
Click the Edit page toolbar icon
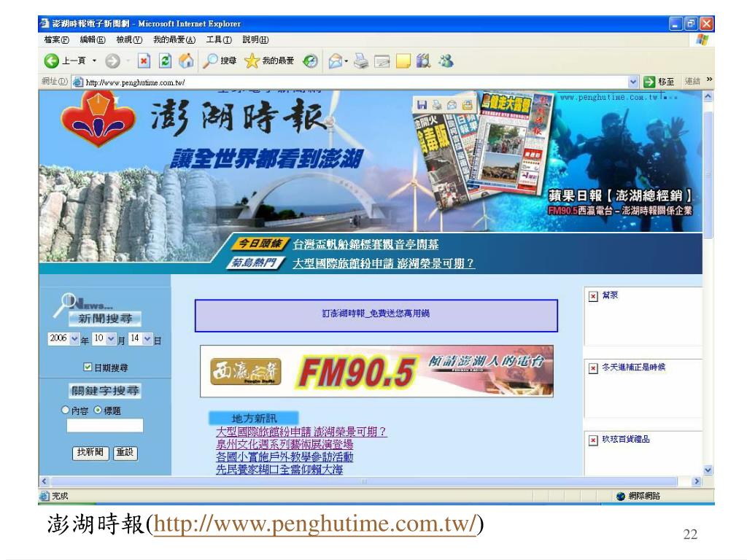(x=382, y=61)
